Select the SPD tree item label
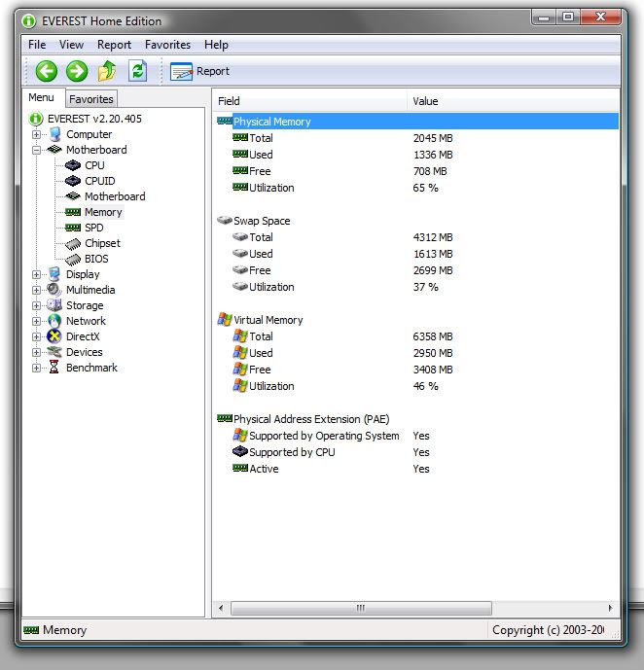The height and width of the screenshot is (670, 644). [94, 228]
